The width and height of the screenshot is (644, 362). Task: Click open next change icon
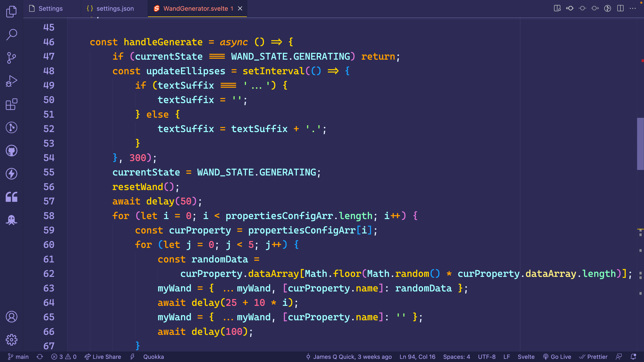(x=595, y=8)
